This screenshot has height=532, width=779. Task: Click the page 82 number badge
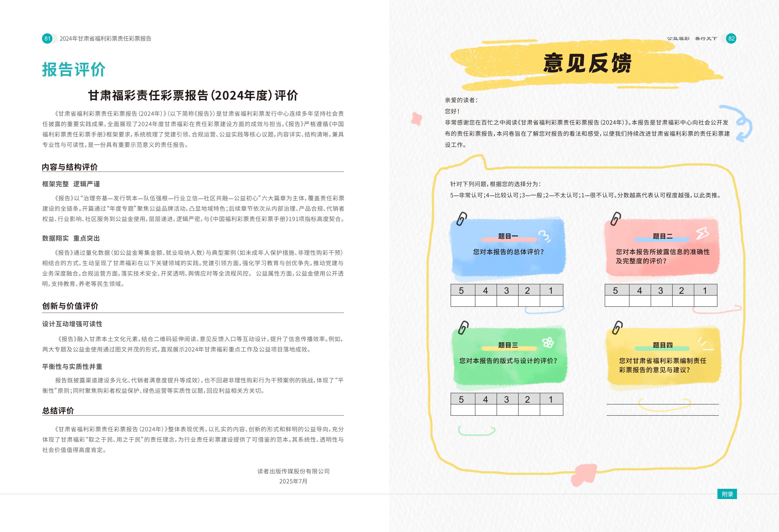click(x=731, y=39)
